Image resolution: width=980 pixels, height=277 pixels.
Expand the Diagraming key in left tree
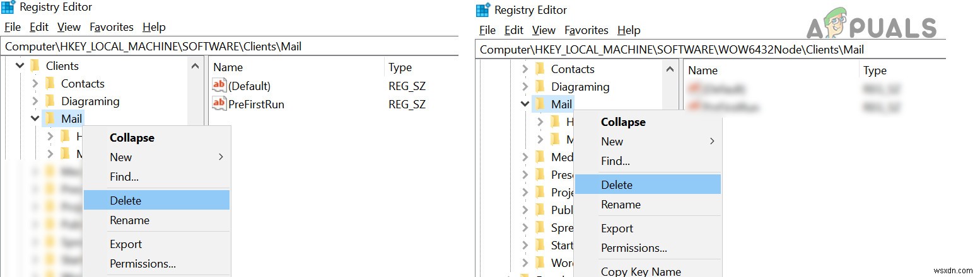[35, 101]
